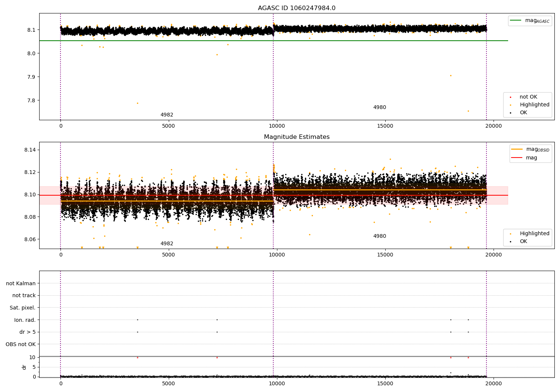Click the 'AGASC ID 1060247984.0' plot title

point(296,8)
